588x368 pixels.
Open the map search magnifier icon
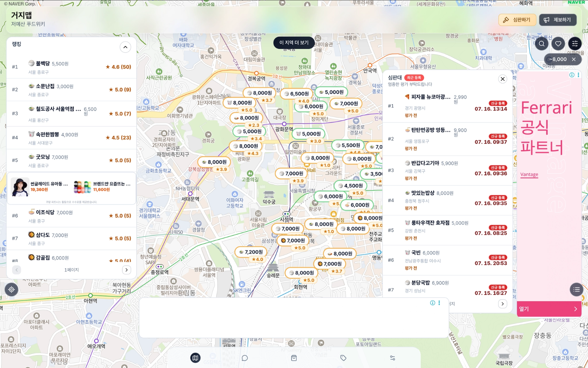click(541, 44)
